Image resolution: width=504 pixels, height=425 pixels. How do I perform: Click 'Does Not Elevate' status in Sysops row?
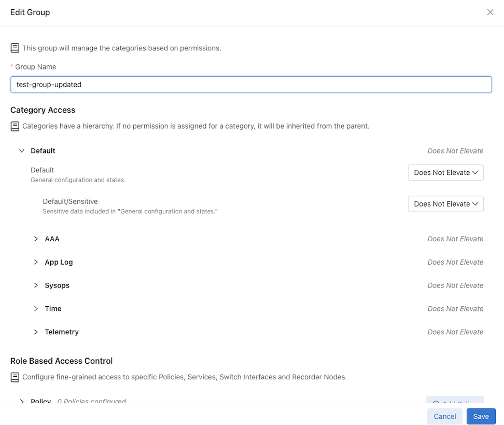point(455,285)
